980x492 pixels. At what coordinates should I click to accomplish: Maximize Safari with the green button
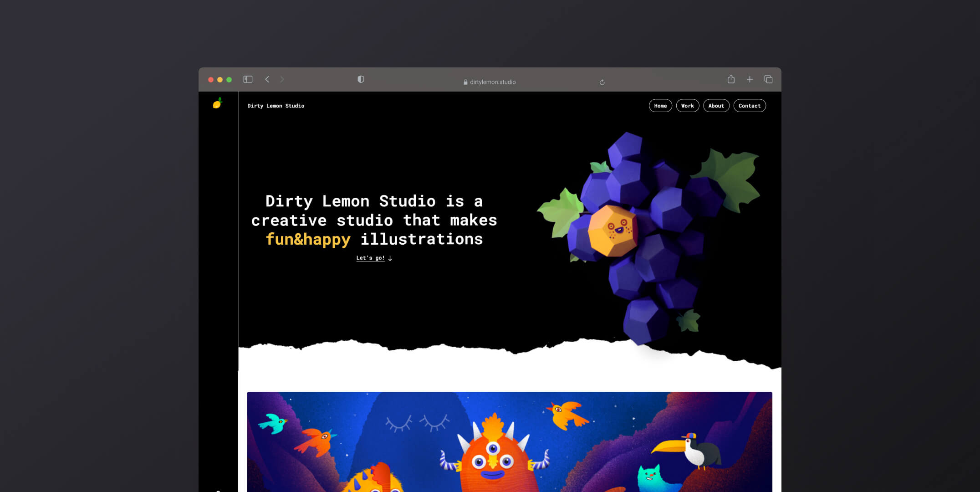pyautogui.click(x=229, y=80)
